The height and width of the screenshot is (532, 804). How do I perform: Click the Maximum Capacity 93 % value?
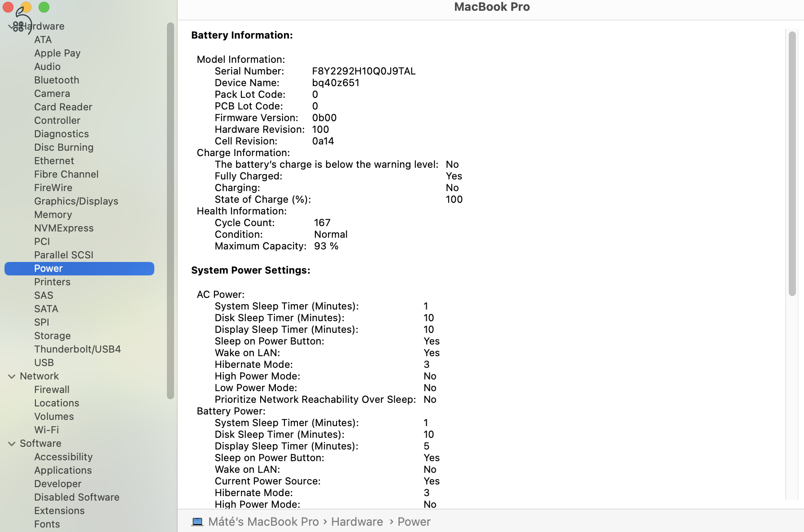point(326,246)
